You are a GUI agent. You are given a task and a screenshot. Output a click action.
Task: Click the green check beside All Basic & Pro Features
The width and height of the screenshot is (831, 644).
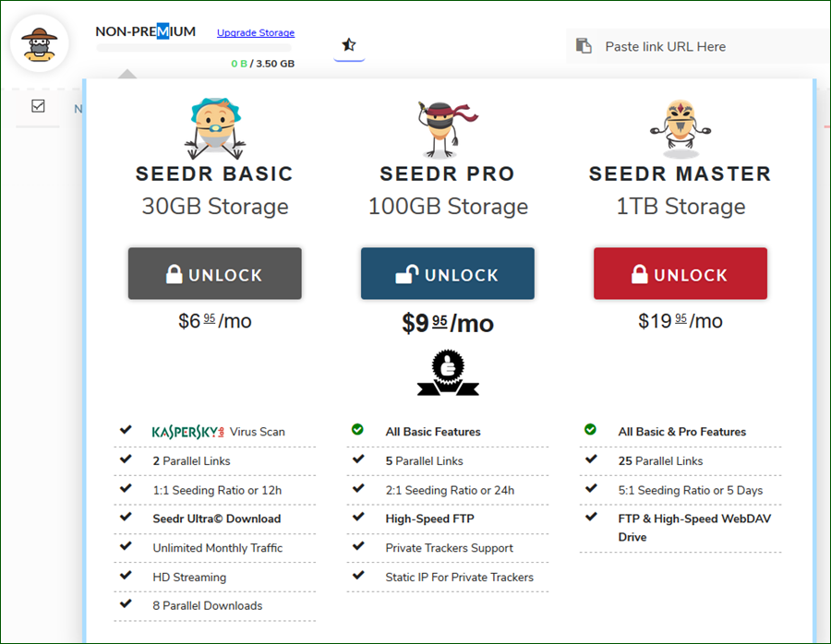[590, 430]
